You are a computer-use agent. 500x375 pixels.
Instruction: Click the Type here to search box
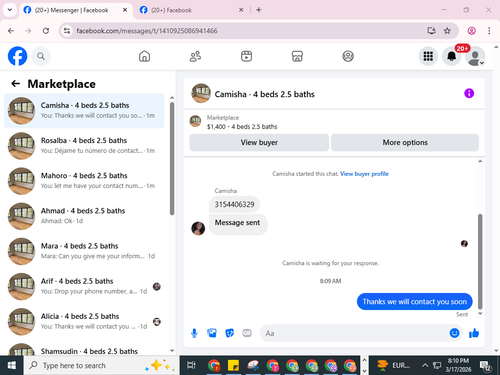[101, 366]
